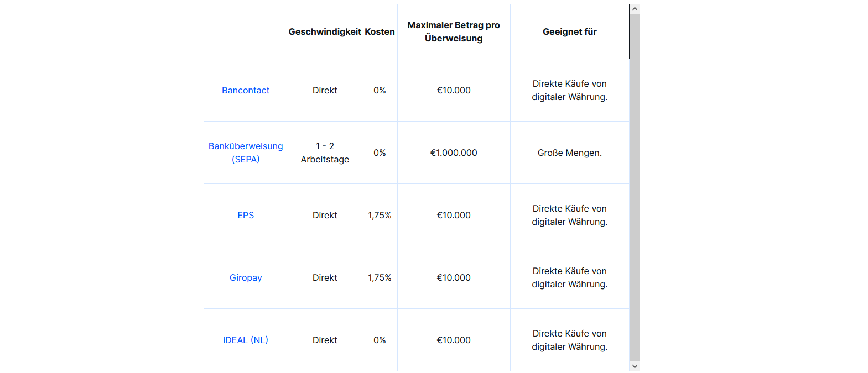Click the Bancontact Direkt speed cell
Viewport: 868px width, 373px height.
(325, 90)
